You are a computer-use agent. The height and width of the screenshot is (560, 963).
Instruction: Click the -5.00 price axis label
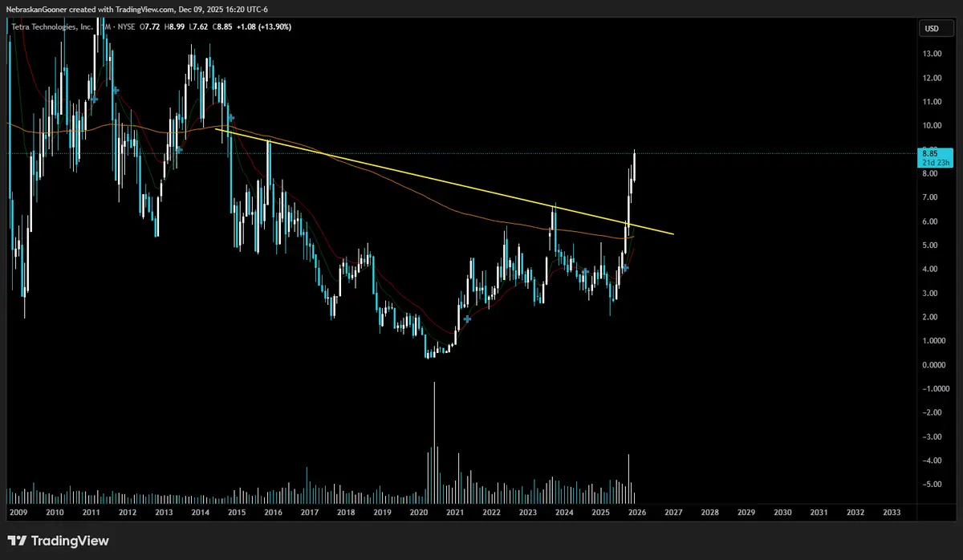point(931,485)
